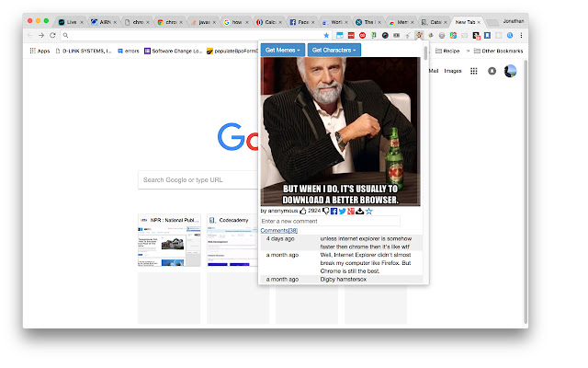This screenshot has width=588, height=368.
Task: Select the "Digby hamstersox" comment text
Action: (343, 280)
